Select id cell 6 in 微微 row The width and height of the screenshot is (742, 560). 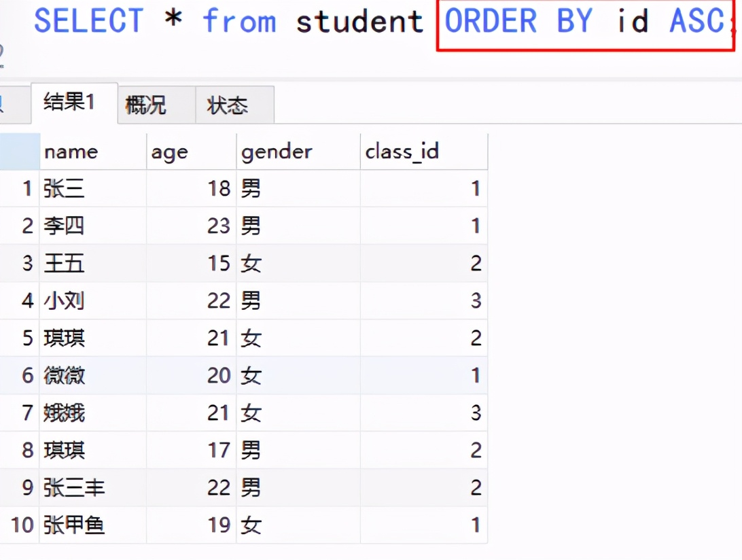(20, 375)
